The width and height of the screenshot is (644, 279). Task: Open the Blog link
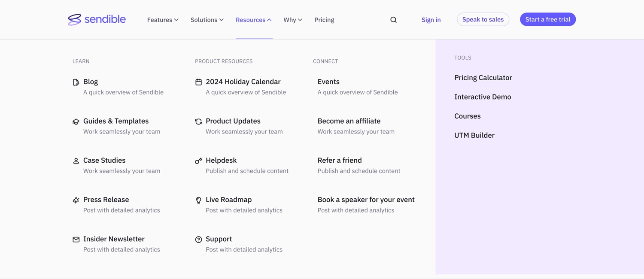[91, 82]
